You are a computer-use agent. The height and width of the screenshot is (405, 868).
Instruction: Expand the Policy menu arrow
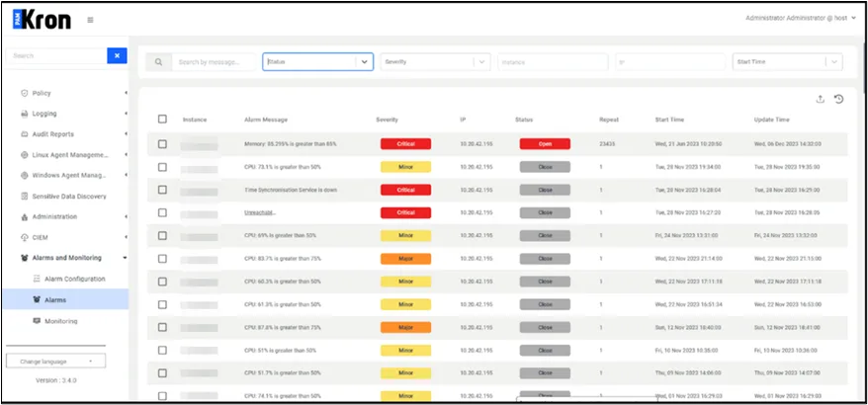pos(126,93)
